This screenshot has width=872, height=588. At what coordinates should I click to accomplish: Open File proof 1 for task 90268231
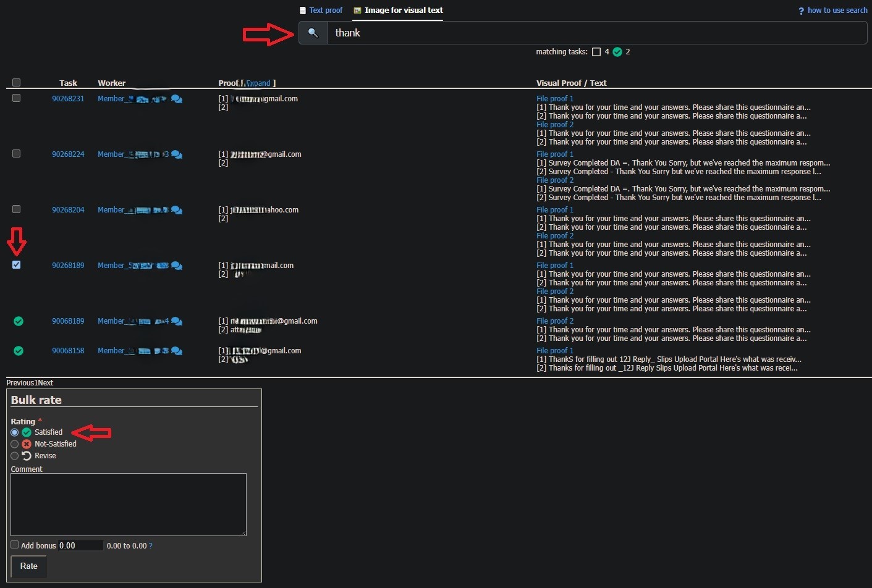(x=555, y=99)
